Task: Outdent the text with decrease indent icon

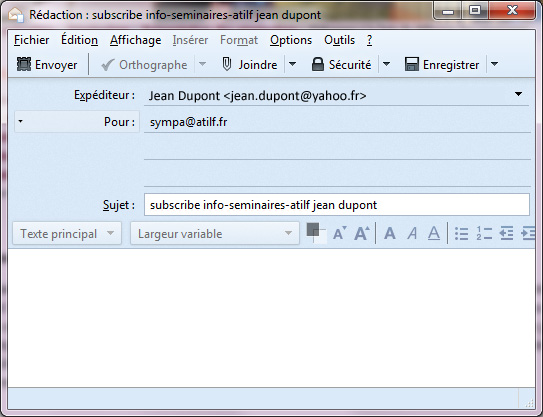Action: 506,233
